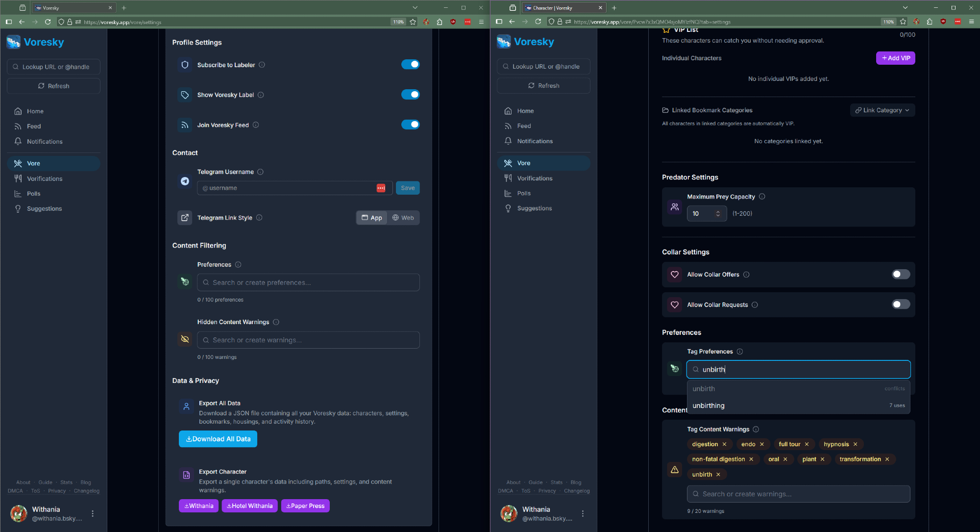The height and width of the screenshot is (532, 980).
Task: Enable Allow Collar Offers switch
Action: (900, 275)
